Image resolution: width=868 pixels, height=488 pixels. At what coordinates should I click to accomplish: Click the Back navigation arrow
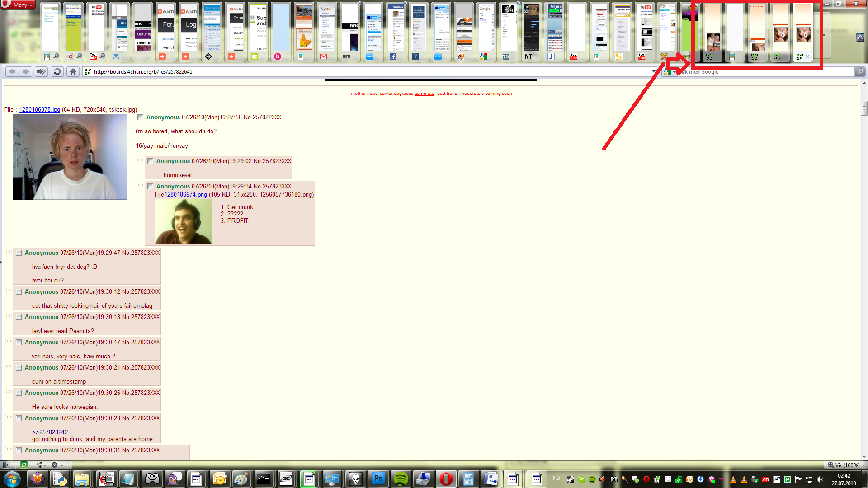coord(12,71)
